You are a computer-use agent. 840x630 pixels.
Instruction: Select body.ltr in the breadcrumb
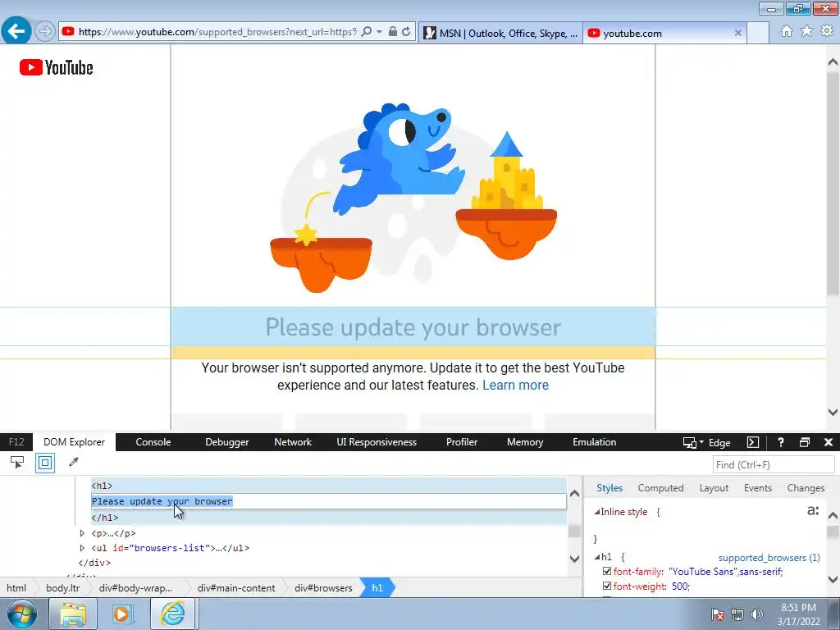pyautogui.click(x=62, y=587)
